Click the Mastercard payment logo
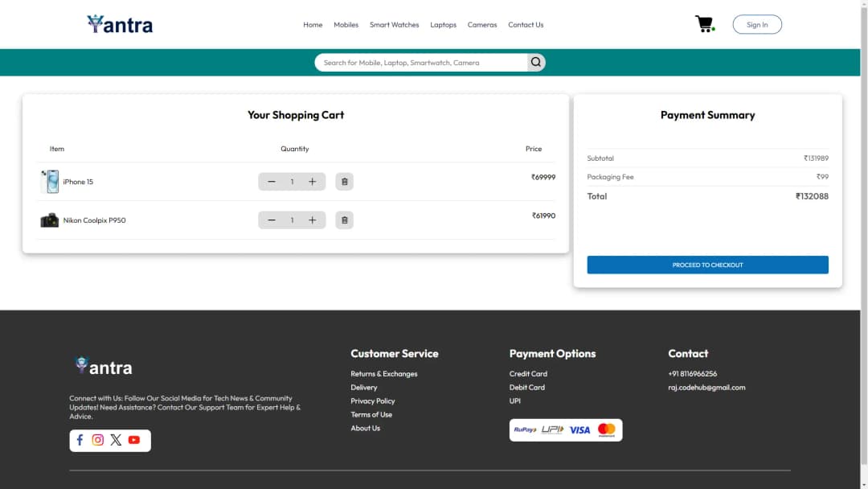The height and width of the screenshot is (489, 868). point(607,429)
